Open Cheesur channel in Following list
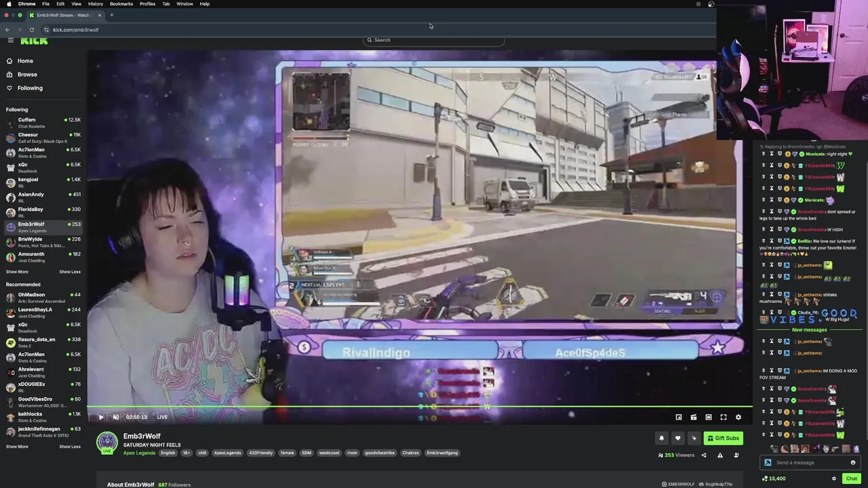The width and height of the screenshot is (868, 488). coord(43,138)
